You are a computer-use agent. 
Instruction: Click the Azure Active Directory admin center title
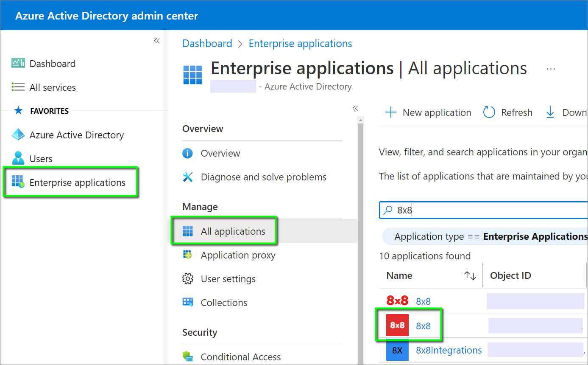pyautogui.click(x=106, y=16)
